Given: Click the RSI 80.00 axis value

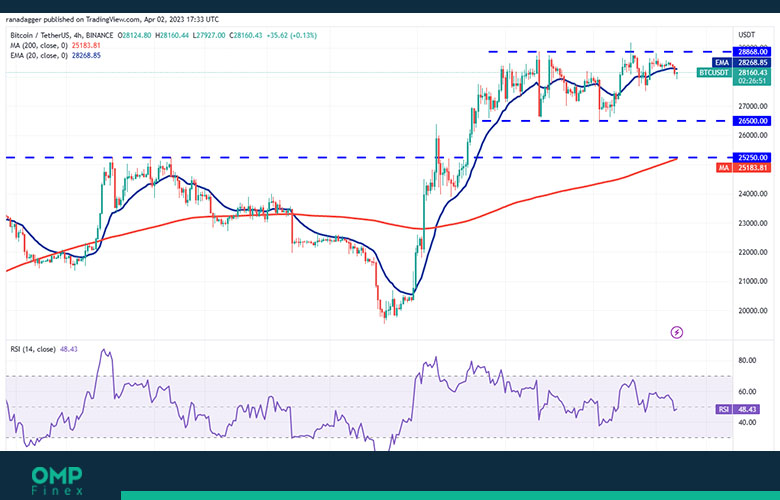Looking at the screenshot, I should (x=747, y=360).
